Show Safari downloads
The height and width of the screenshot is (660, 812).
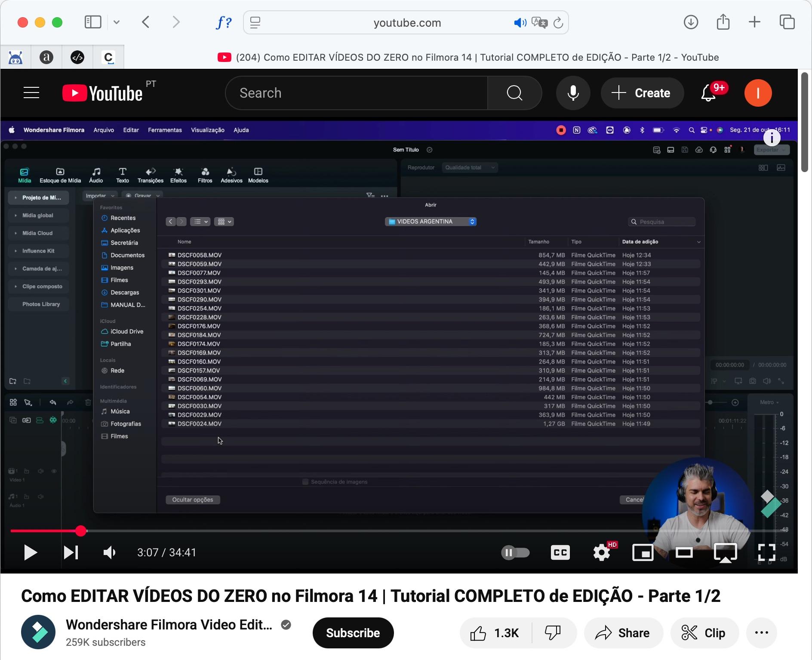(x=691, y=22)
